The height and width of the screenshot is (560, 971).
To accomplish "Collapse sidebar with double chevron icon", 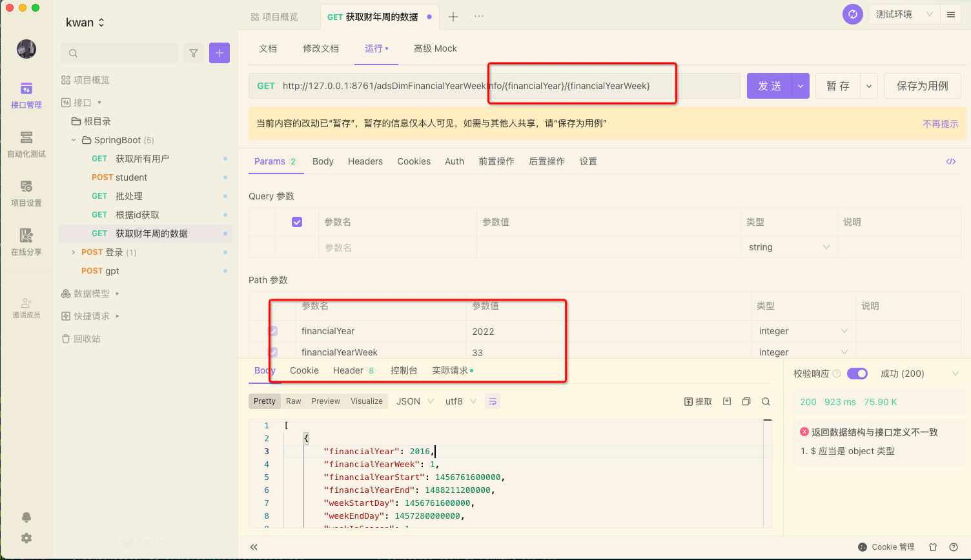I will tap(254, 547).
